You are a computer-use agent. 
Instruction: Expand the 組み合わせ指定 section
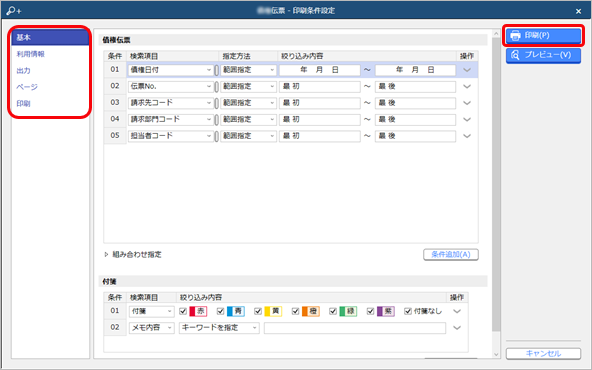[133, 254]
